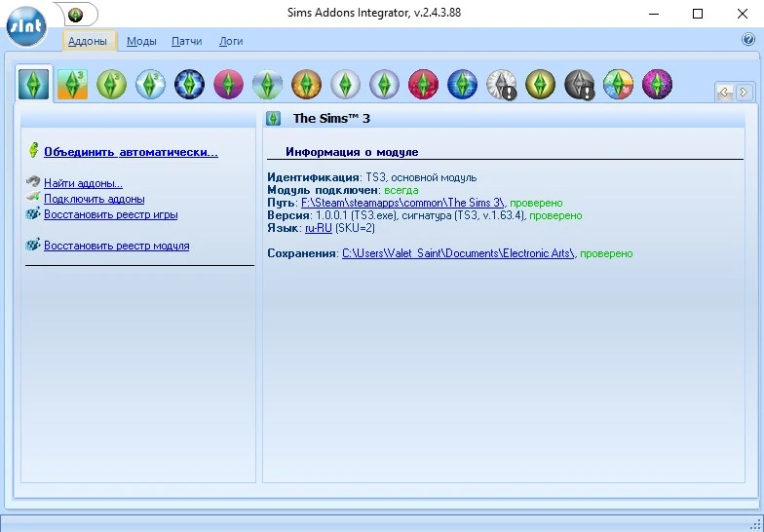Screen dimensions: 764x532
Task: Click the small dark orb quick-access icon
Action: pos(76,15)
